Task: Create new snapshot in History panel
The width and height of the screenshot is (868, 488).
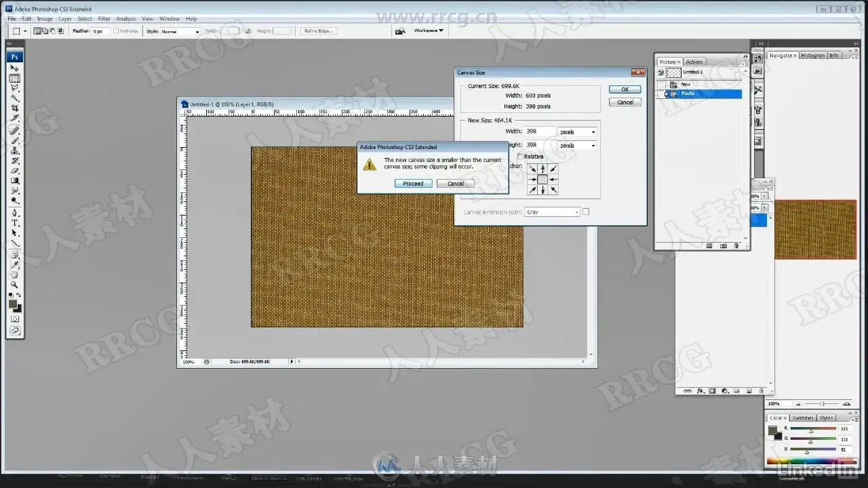Action: click(723, 245)
